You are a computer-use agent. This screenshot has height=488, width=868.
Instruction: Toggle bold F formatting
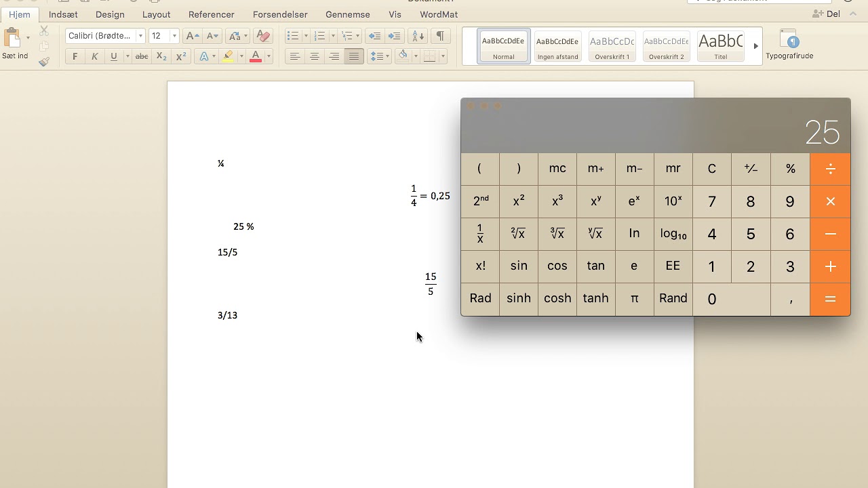click(75, 57)
